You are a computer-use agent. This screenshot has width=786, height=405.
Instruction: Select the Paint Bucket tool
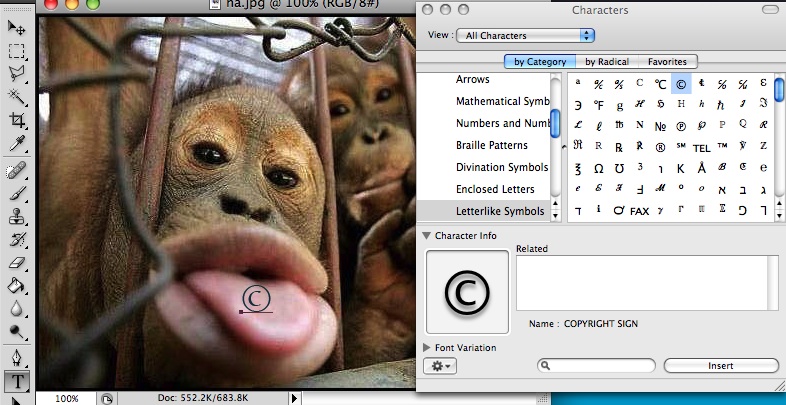click(x=17, y=287)
